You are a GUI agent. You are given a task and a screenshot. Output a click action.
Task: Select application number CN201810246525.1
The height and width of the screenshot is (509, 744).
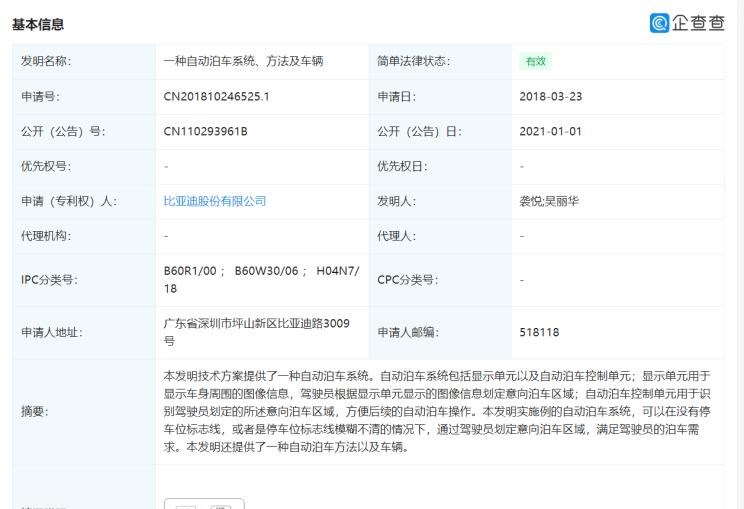click(x=216, y=96)
